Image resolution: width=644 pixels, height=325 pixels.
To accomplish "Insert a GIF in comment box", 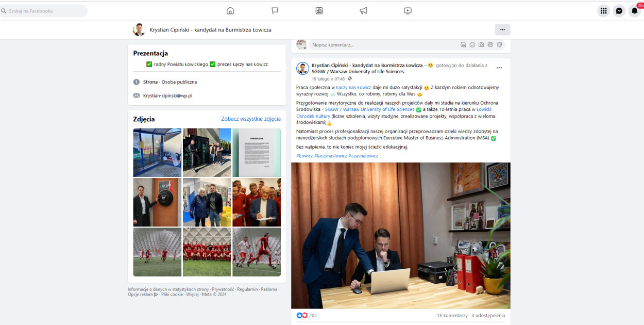I will coord(490,45).
